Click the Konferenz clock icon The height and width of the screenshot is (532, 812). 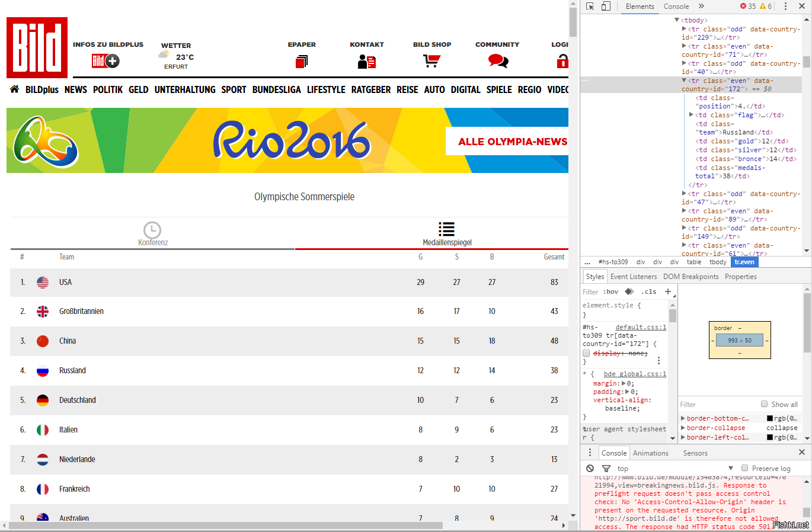(152, 230)
